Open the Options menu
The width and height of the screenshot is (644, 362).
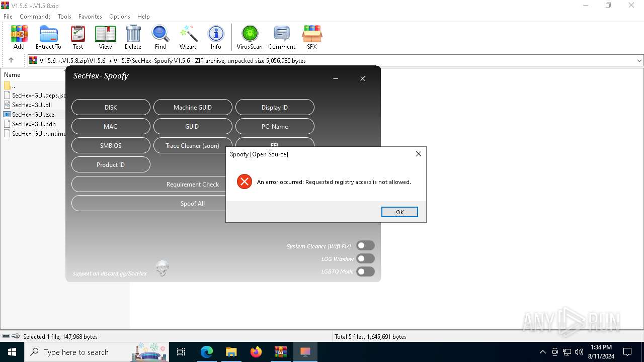pyautogui.click(x=120, y=17)
